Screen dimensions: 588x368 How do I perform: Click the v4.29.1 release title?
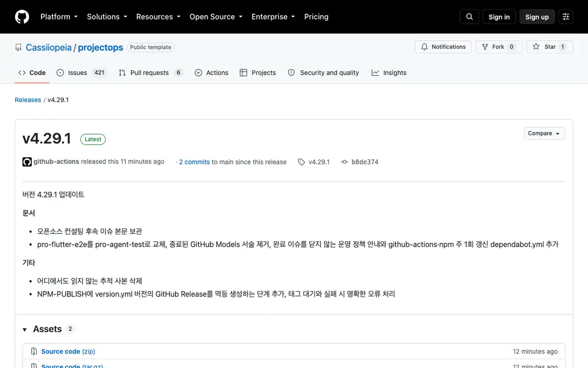47,139
